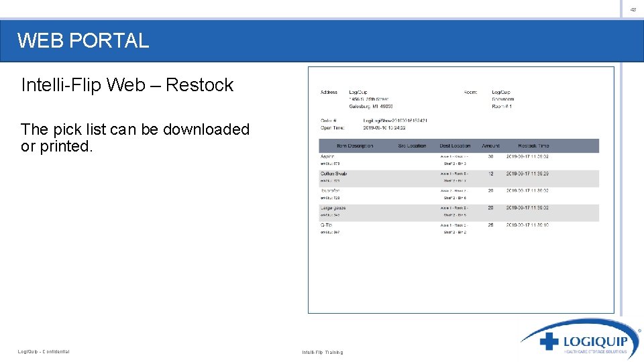Click the Order # value on the pick list
The width and height of the screenshot is (644, 362).
395,121
